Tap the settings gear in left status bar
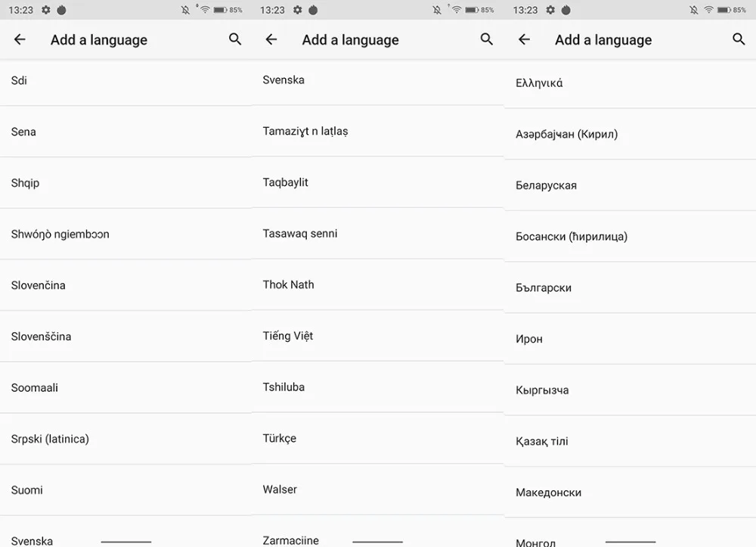This screenshot has height=547, width=756. (x=46, y=10)
